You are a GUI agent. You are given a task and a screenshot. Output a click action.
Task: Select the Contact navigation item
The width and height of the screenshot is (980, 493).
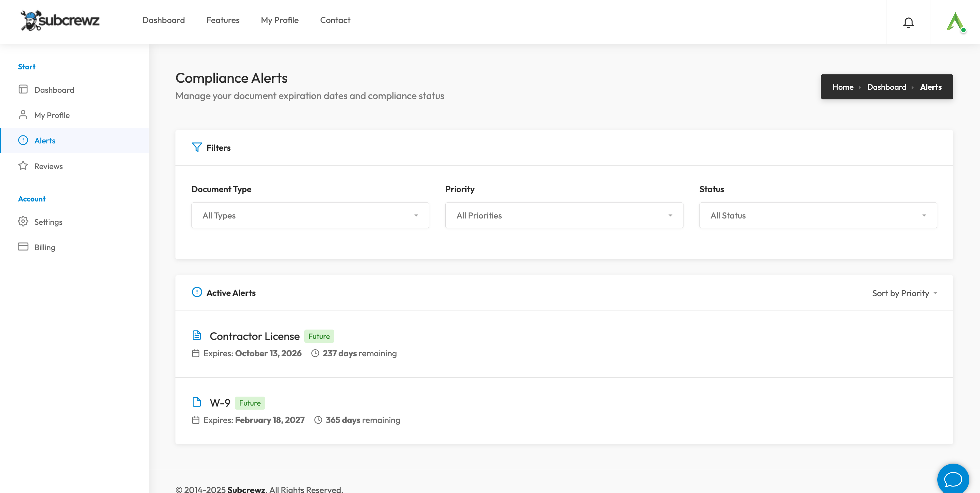pos(335,20)
